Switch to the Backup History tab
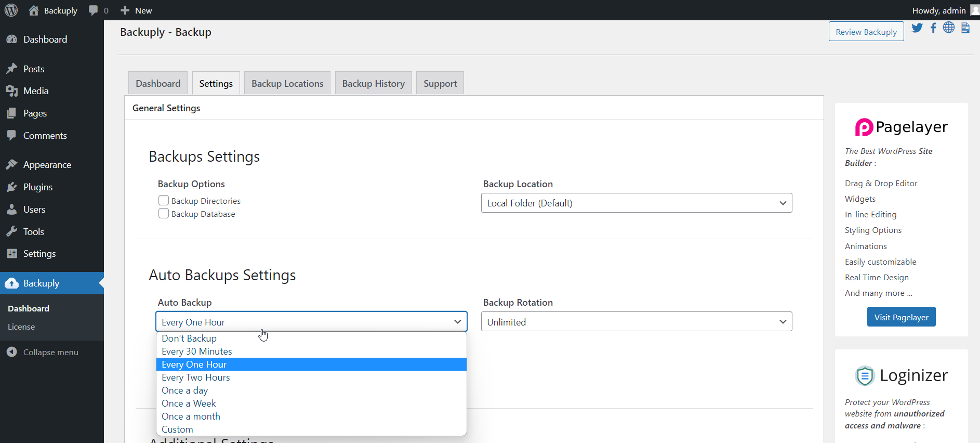The width and height of the screenshot is (980, 443). click(373, 84)
